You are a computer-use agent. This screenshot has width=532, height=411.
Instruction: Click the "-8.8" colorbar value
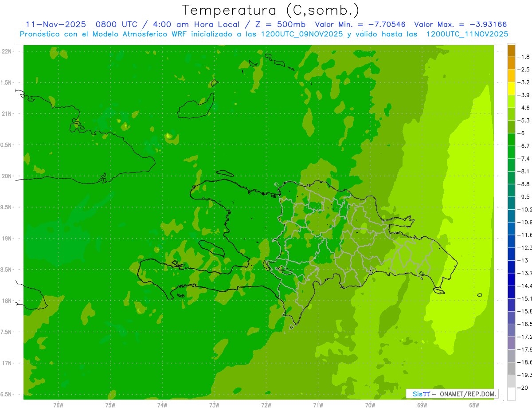pos(524,184)
